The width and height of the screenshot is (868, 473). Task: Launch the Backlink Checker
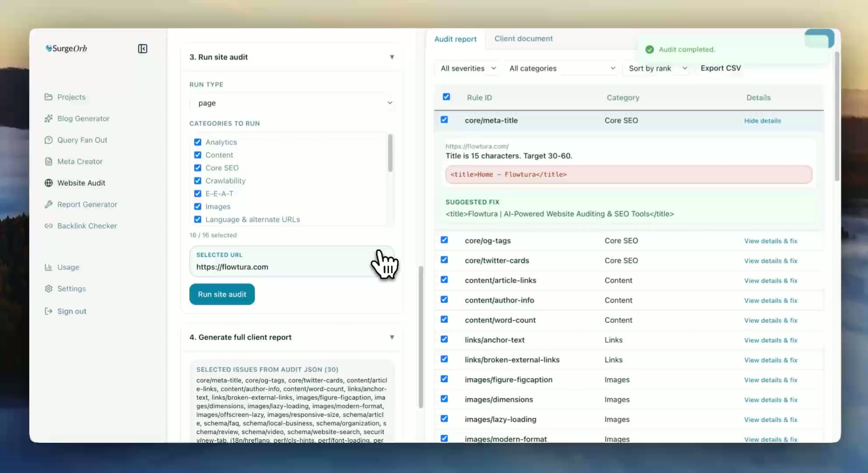pos(86,226)
